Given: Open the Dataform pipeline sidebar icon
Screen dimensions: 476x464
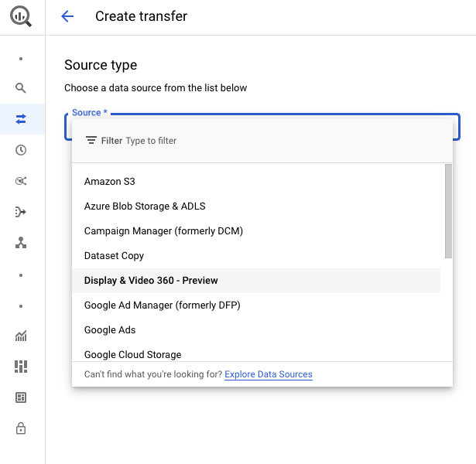Looking at the screenshot, I should coord(21,212).
